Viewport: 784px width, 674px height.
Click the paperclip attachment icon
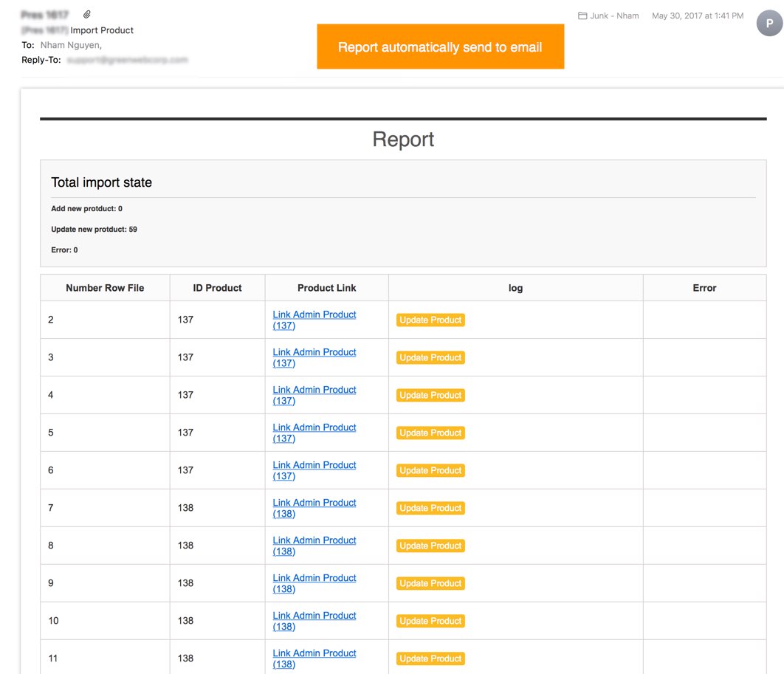[x=87, y=15]
